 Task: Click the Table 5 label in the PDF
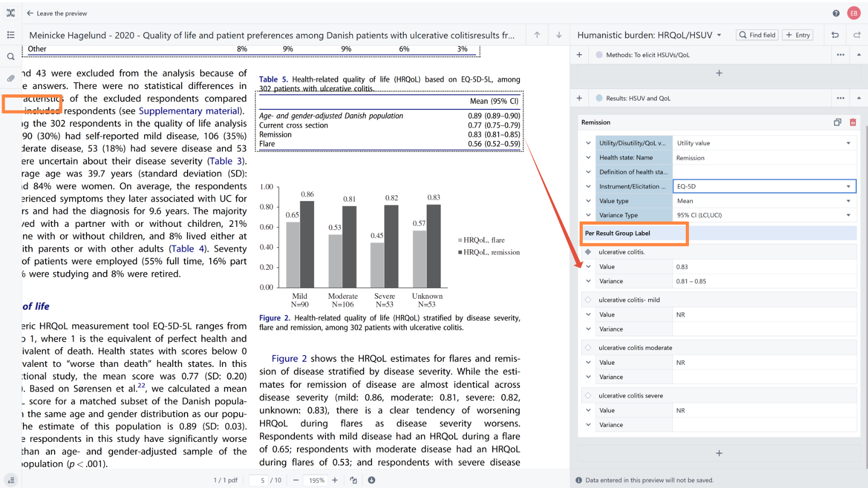coord(273,79)
